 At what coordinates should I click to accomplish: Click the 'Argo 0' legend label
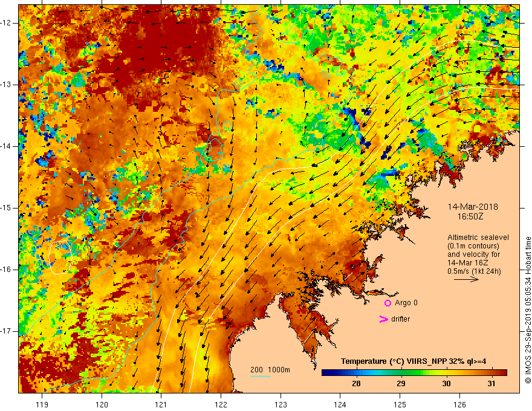[x=406, y=302]
